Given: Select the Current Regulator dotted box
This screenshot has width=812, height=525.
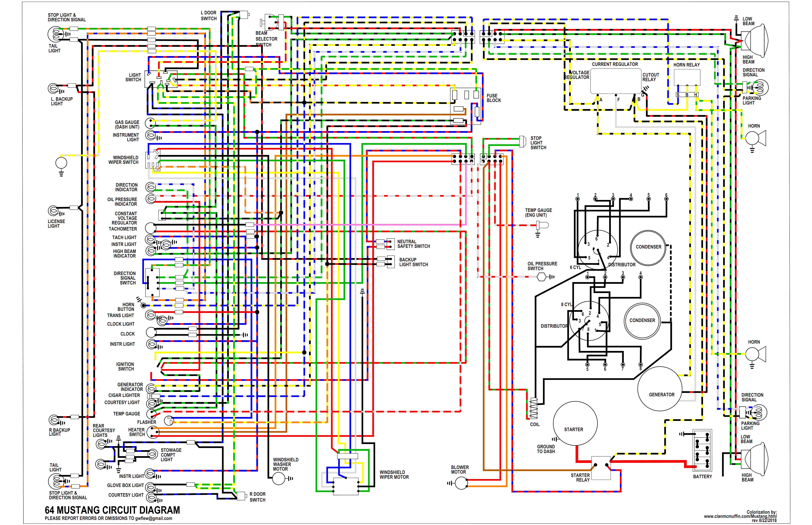Looking at the screenshot, I should 616,81.
